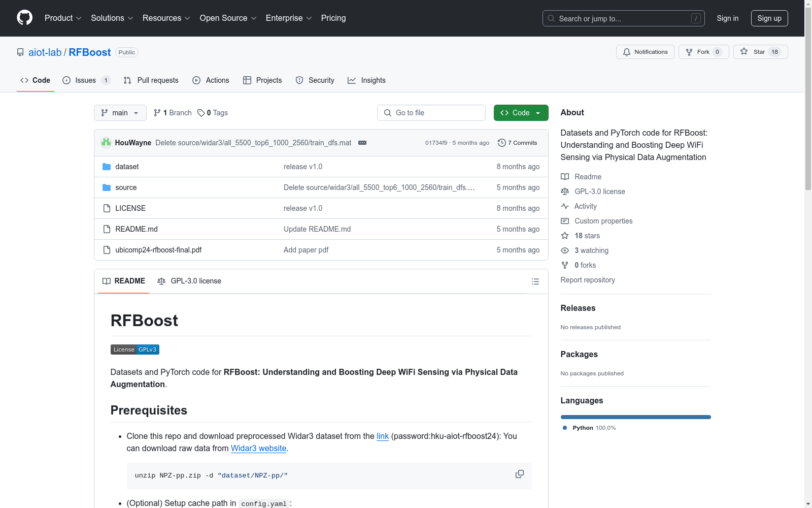This screenshot has height=508, width=812.
Task: Click the dataset folder icon
Action: click(x=107, y=167)
